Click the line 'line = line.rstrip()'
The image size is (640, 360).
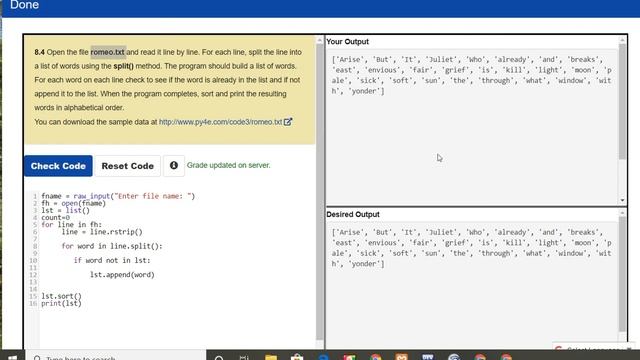pyautogui.click(x=102, y=232)
